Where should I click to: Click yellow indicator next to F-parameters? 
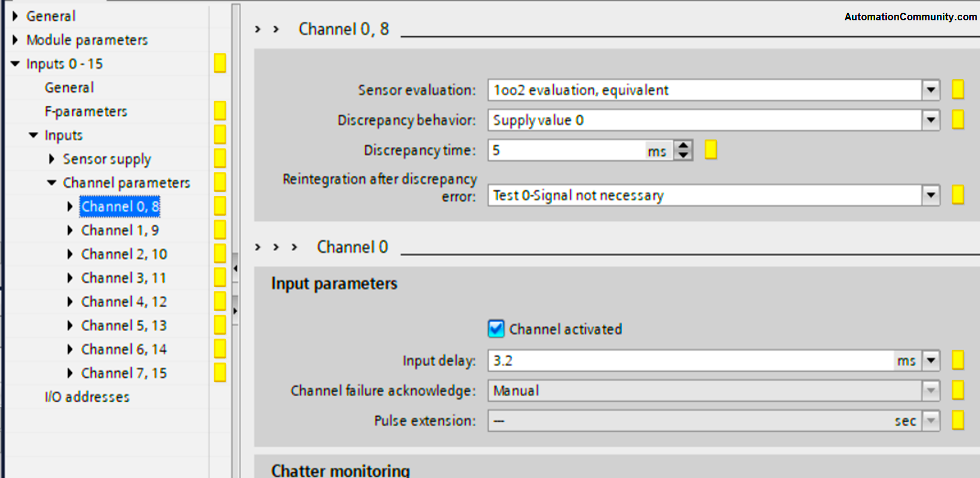pos(219,111)
